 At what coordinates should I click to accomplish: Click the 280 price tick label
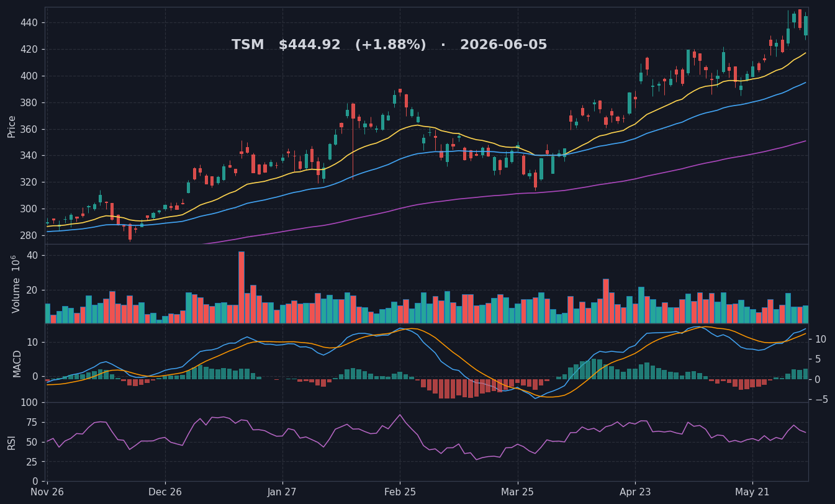29,236
